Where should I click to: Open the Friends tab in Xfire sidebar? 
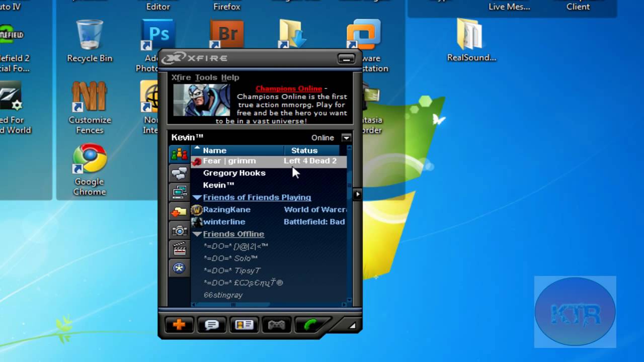click(x=179, y=154)
